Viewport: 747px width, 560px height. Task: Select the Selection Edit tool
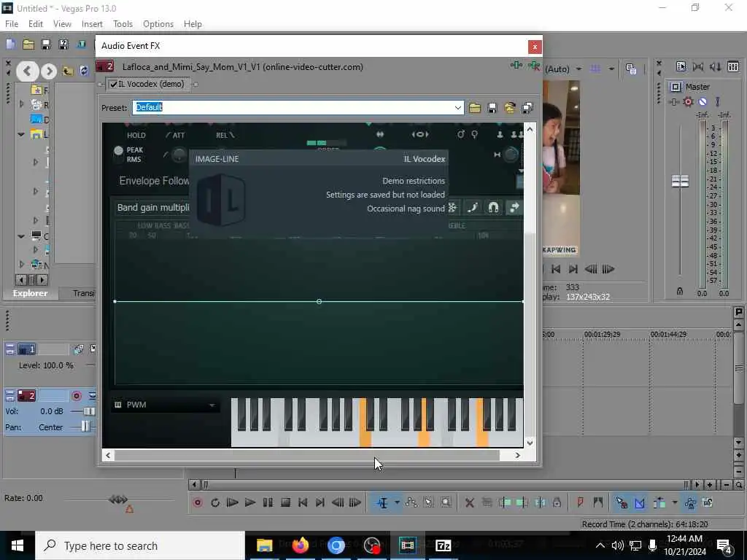coord(429,502)
